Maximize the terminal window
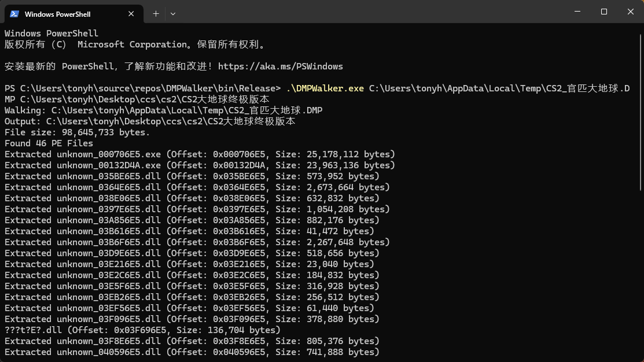Screen dimensions: 644x362 [603, 12]
